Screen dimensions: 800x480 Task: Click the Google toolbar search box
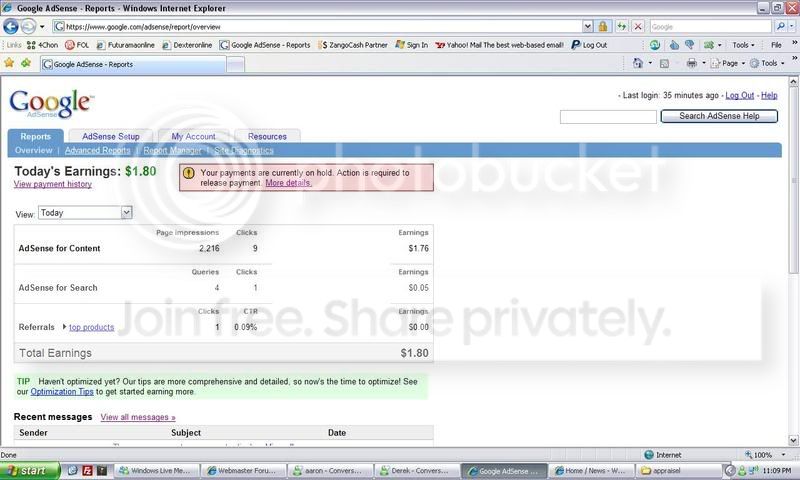pos(710,27)
